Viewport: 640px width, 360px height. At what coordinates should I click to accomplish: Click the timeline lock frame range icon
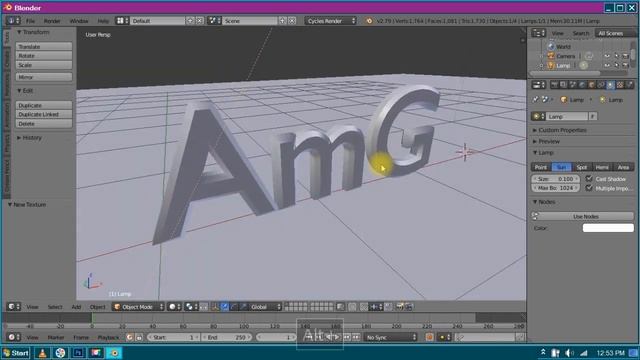click(x=139, y=337)
